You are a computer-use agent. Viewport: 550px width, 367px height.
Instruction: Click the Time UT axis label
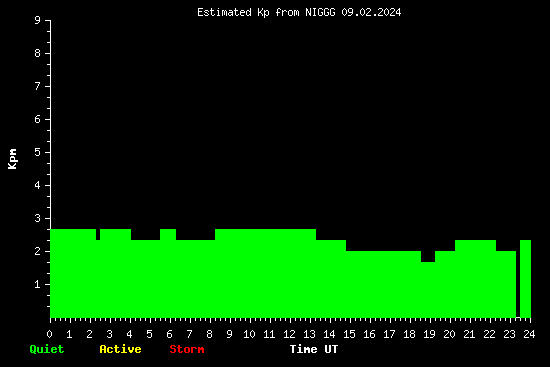pyautogui.click(x=314, y=349)
